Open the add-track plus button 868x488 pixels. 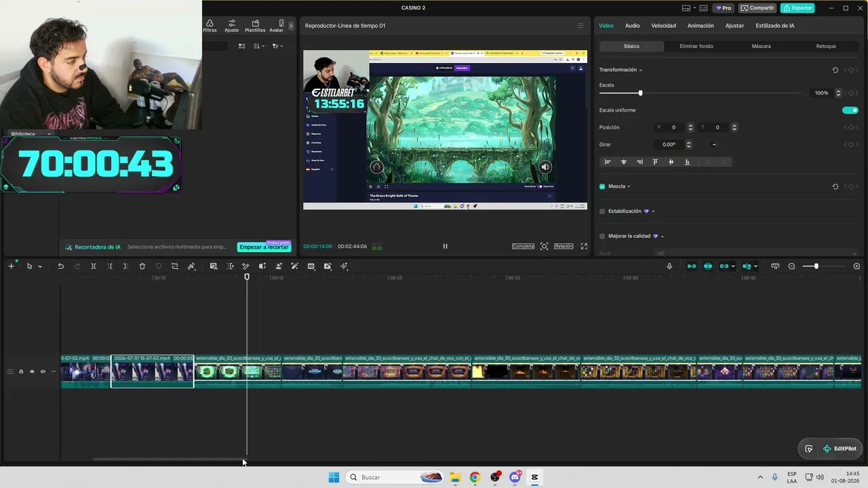click(11, 266)
